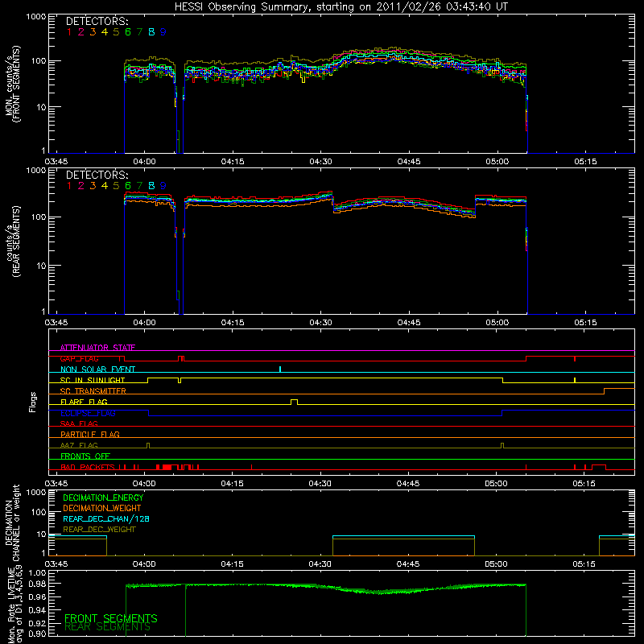Image resolution: width=644 pixels, height=644 pixels.
Task: Click the 'SAA_FLAG' label
Action: [79, 423]
